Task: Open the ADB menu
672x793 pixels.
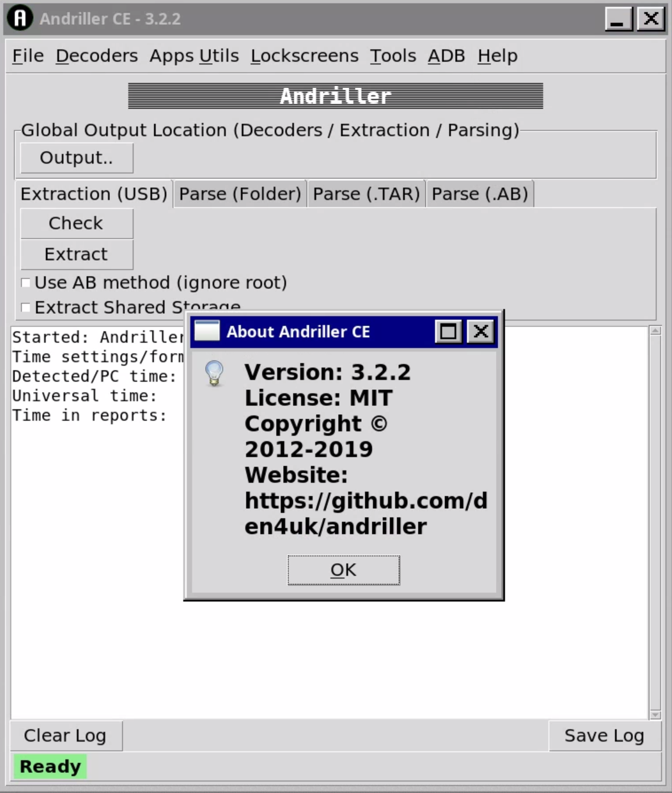Action: (x=446, y=56)
